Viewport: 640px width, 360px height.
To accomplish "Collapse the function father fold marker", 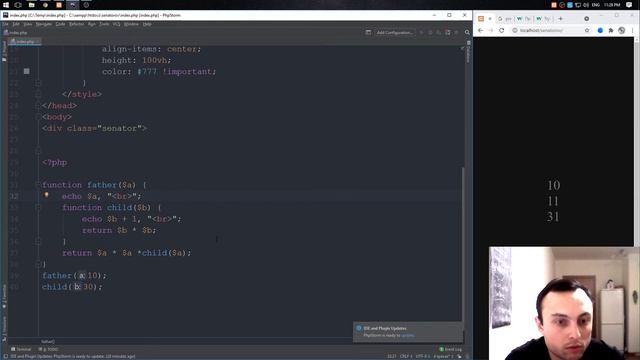I will coord(38,185).
